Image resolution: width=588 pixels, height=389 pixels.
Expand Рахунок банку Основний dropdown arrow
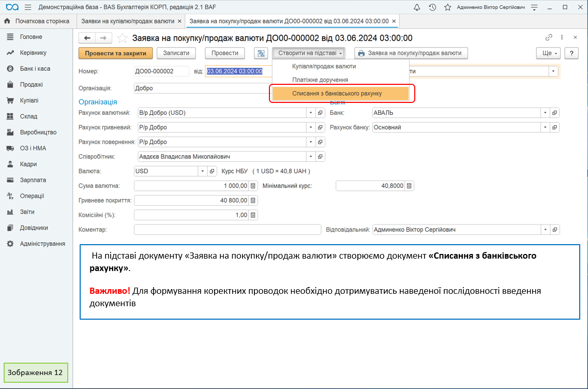(x=545, y=127)
